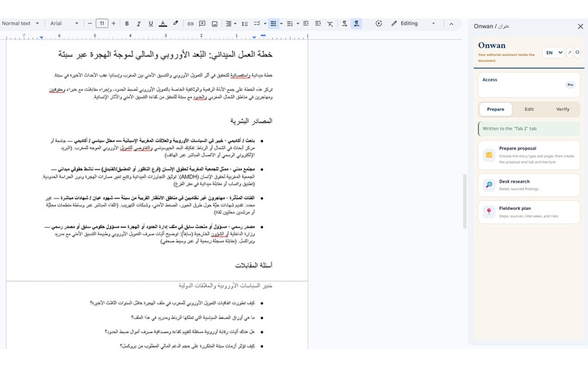Screen dimensions: 588x368
Task: Expand the numbered list style arrow
Action: click(x=298, y=23)
